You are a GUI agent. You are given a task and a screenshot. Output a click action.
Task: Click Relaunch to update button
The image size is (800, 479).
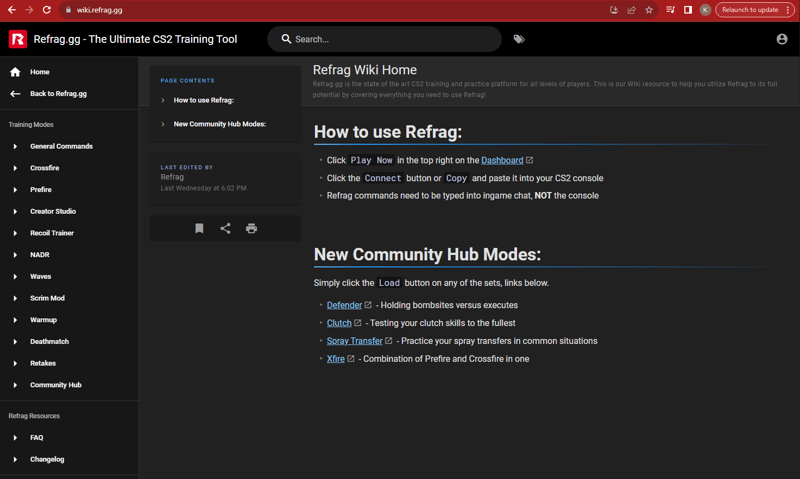[755, 10]
